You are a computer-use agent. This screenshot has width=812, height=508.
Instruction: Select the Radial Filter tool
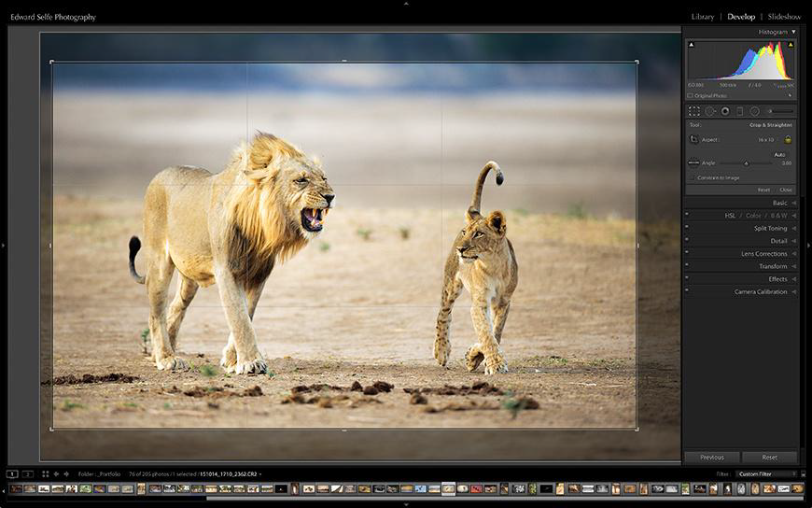point(754,111)
